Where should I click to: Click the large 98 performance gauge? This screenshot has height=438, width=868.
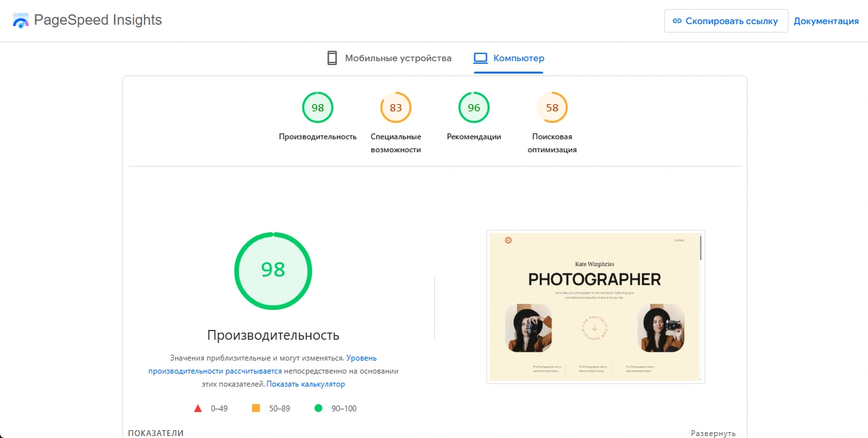(273, 270)
